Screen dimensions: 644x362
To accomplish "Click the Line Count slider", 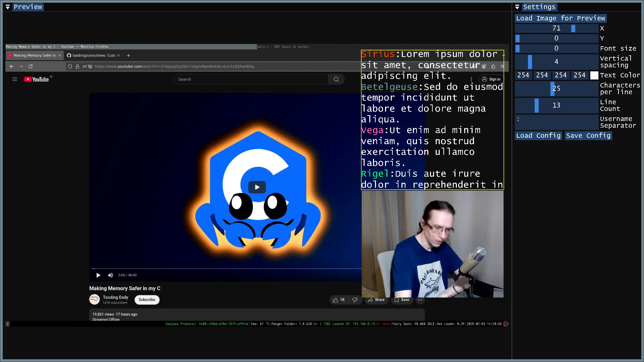I will [x=556, y=106].
